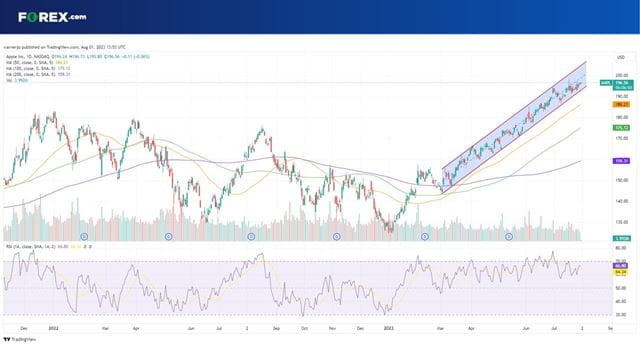Click the published on TradingView.com caption
This screenshot has height=360, width=640.
(64, 47)
